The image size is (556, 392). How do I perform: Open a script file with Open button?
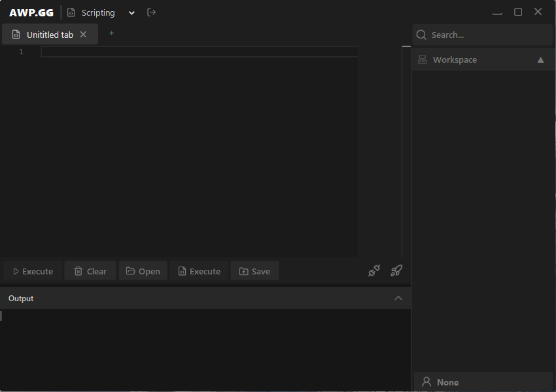point(143,271)
